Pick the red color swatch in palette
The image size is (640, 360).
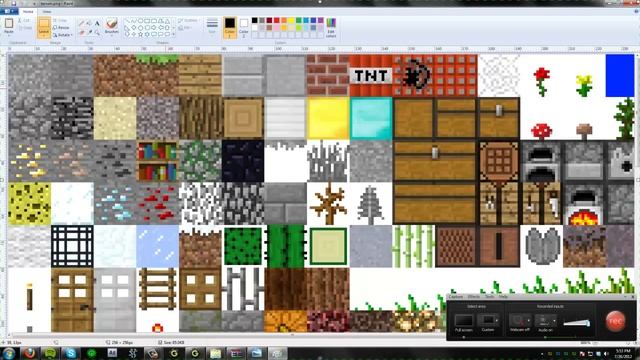coord(277,20)
